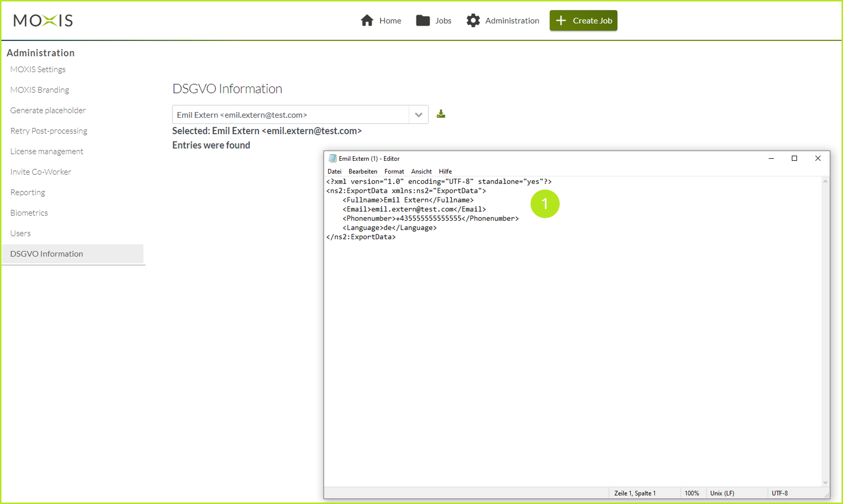Viewport: 843px width, 504px height.
Task: Click the Home house icon
Action: (367, 21)
